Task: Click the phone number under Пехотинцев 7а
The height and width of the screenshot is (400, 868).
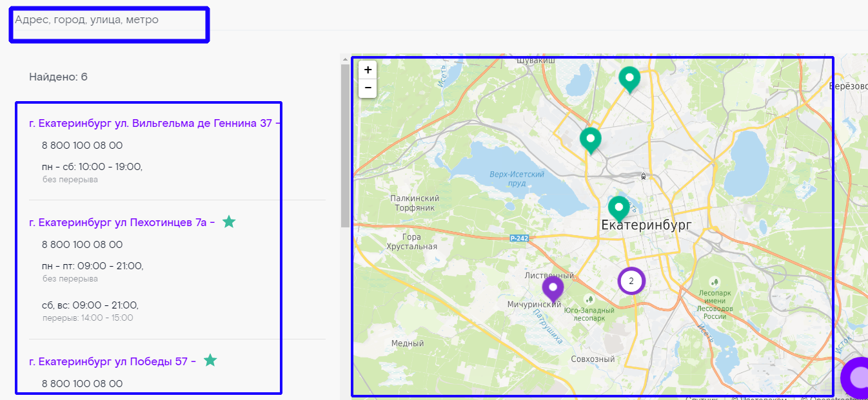Action: point(82,245)
